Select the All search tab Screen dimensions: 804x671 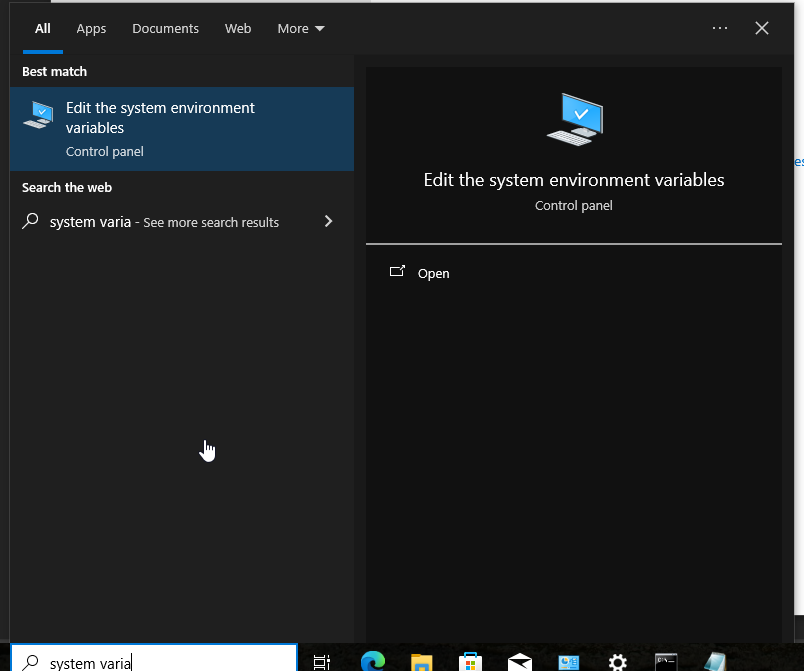tap(43, 29)
